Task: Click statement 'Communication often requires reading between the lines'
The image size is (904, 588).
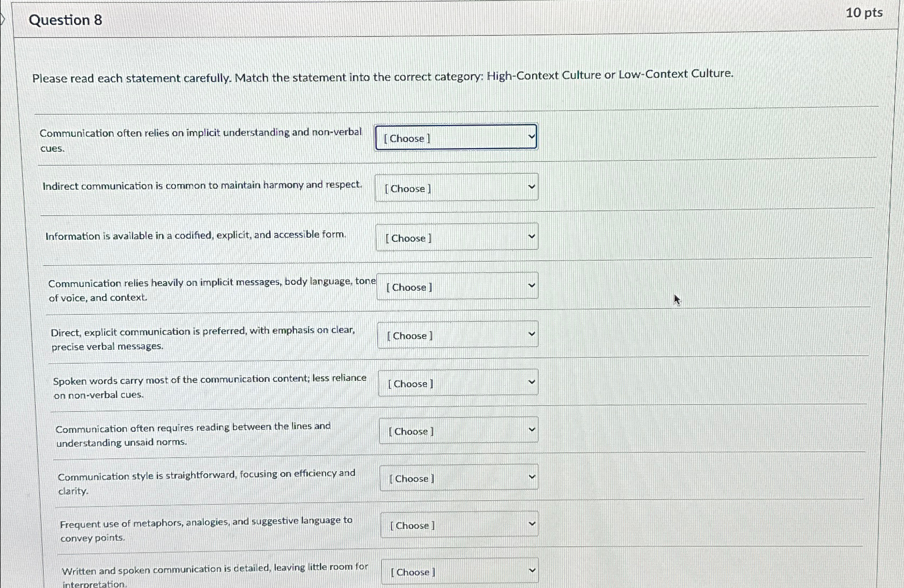Action: pos(193,435)
